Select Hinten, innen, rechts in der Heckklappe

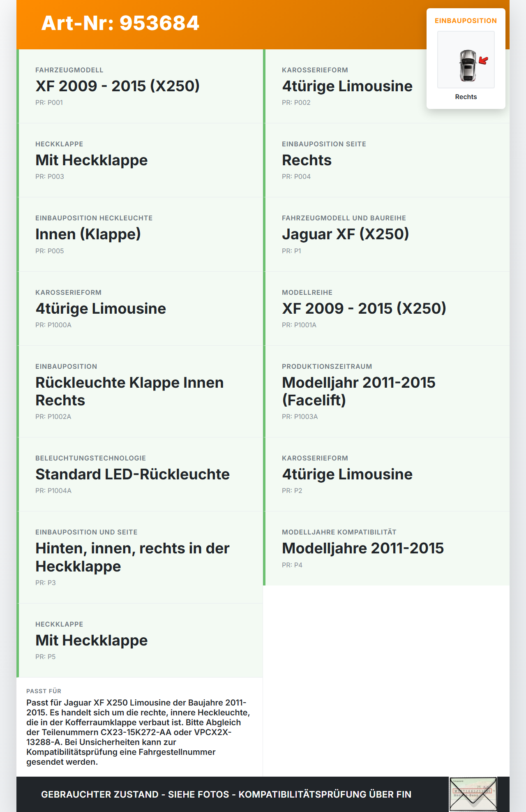[x=132, y=558]
